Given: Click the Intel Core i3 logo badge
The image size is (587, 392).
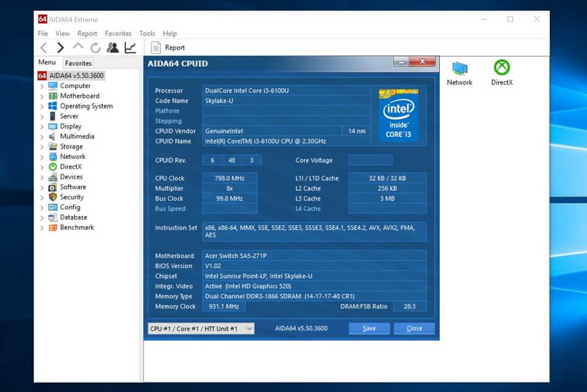Looking at the screenshot, I should pyautogui.click(x=399, y=115).
